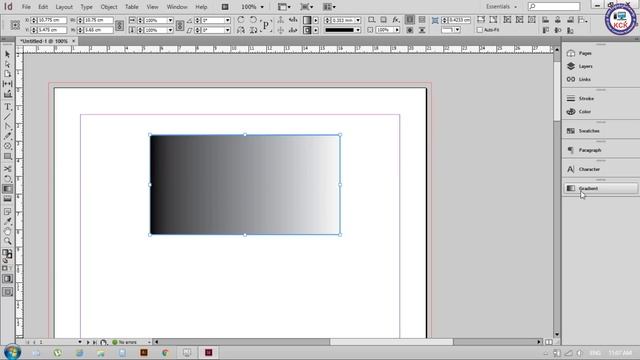Open the page number dropdown in status bar

(x=80, y=342)
